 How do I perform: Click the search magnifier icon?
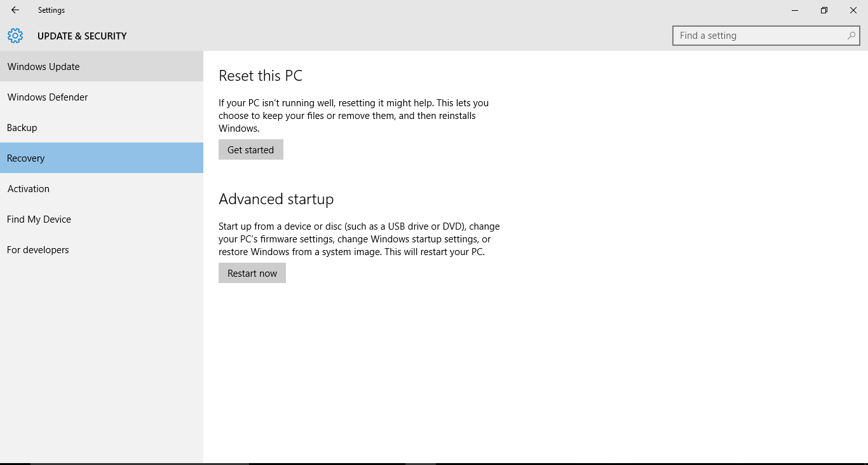click(850, 36)
